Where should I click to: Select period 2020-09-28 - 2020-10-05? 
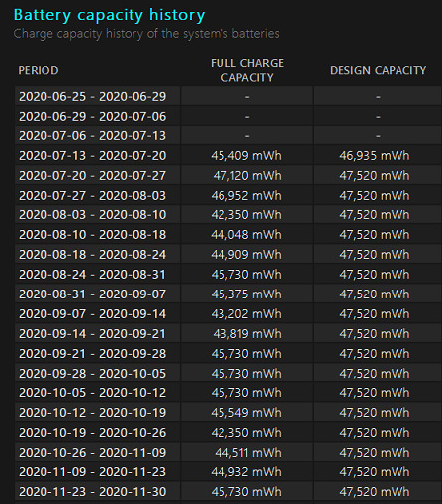[x=93, y=374]
